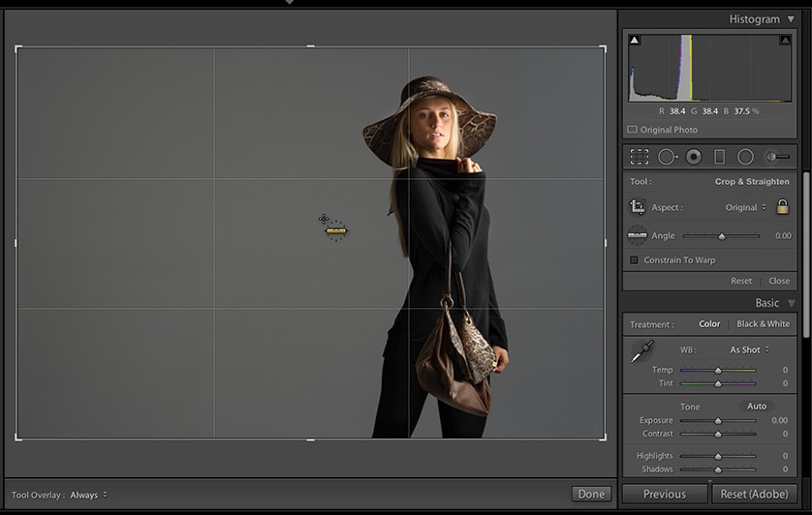Select the Adjustment Brush tool

click(x=778, y=157)
